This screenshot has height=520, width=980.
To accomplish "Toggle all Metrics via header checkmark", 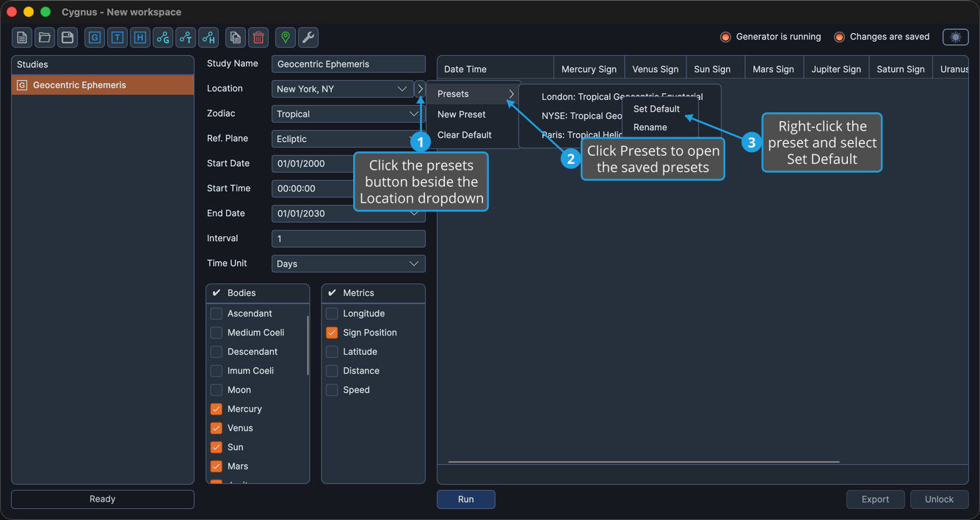I will [x=332, y=293].
